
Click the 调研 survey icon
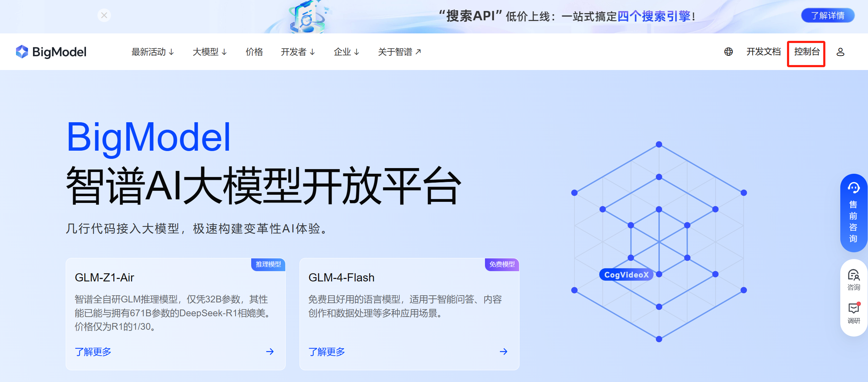853,313
